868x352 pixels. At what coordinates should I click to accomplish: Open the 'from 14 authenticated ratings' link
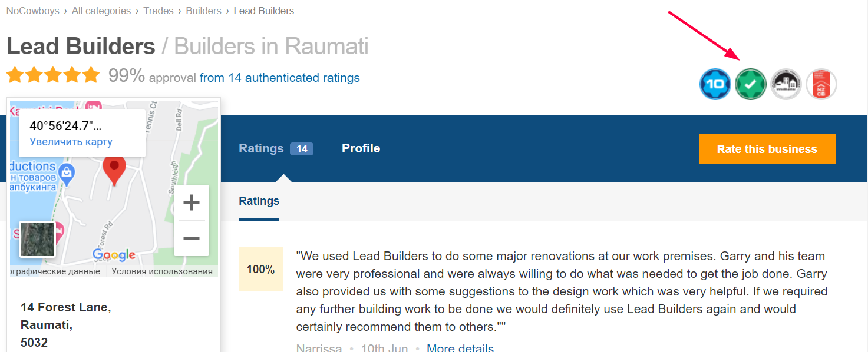coord(280,78)
